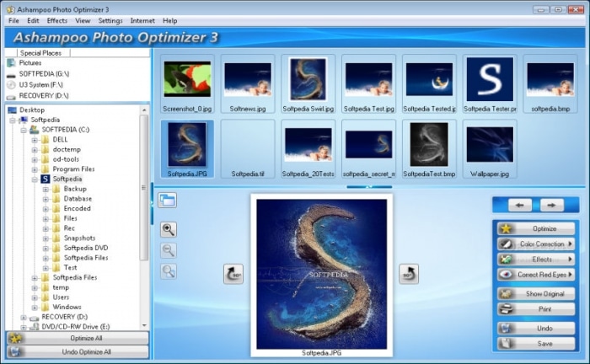
Task: Rotate image 90° using left rotate icon
Action: pyautogui.click(x=233, y=273)
